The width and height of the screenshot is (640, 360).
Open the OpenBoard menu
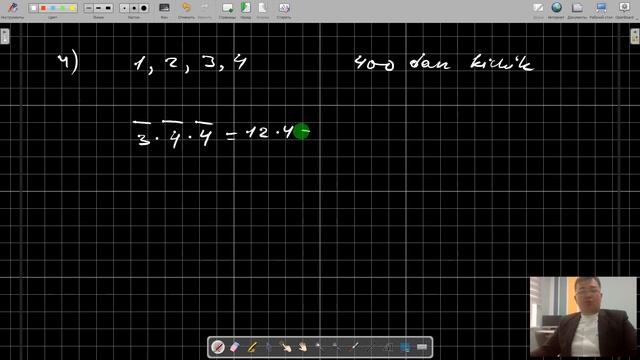(624, 8)
